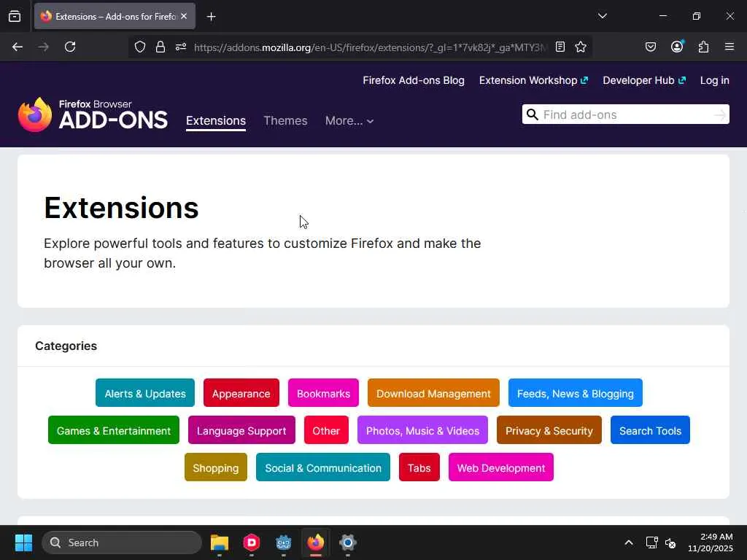This screenshot has width=747, height=560.
Task: Open the clock showing 2:49 AM
Action: tap(711, 542)
